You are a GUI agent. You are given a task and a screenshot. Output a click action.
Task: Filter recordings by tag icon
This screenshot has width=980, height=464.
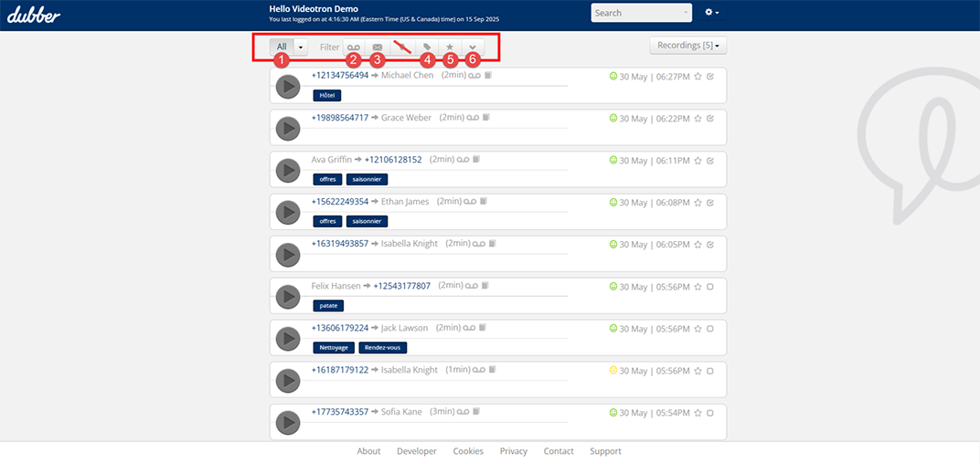point(426,47)
